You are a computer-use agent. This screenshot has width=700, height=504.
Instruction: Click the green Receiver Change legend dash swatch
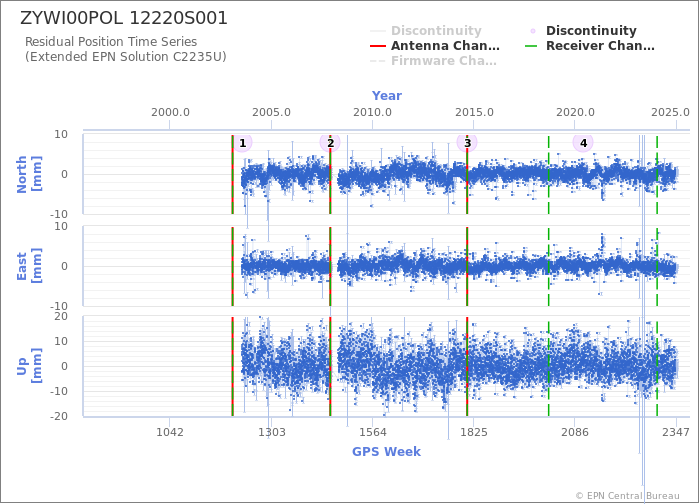(x=533, y=46)
